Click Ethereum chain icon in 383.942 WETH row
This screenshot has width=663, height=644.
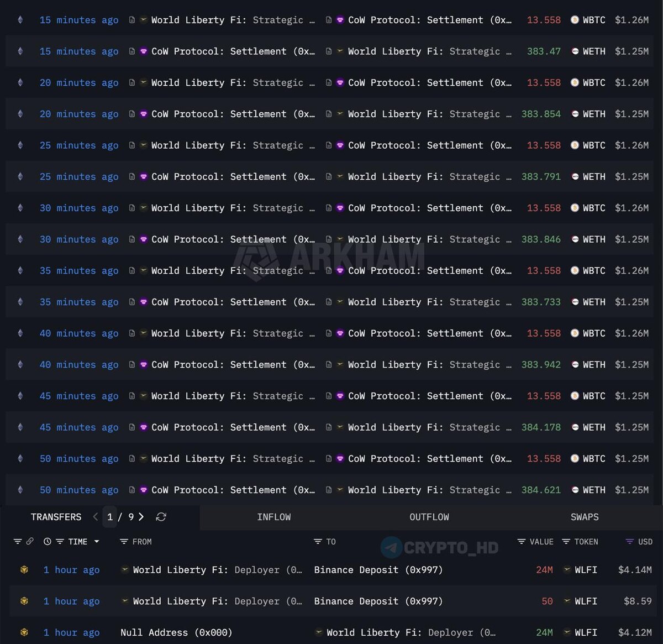coord(20,365)
